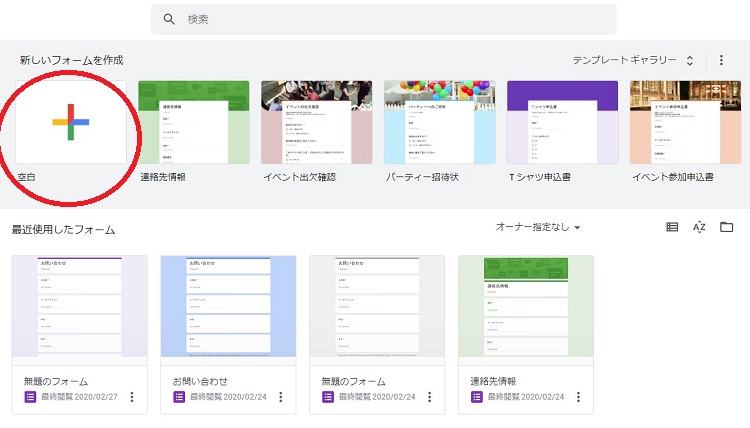Click the 空白 label under blank form

[x=27, y=177]
